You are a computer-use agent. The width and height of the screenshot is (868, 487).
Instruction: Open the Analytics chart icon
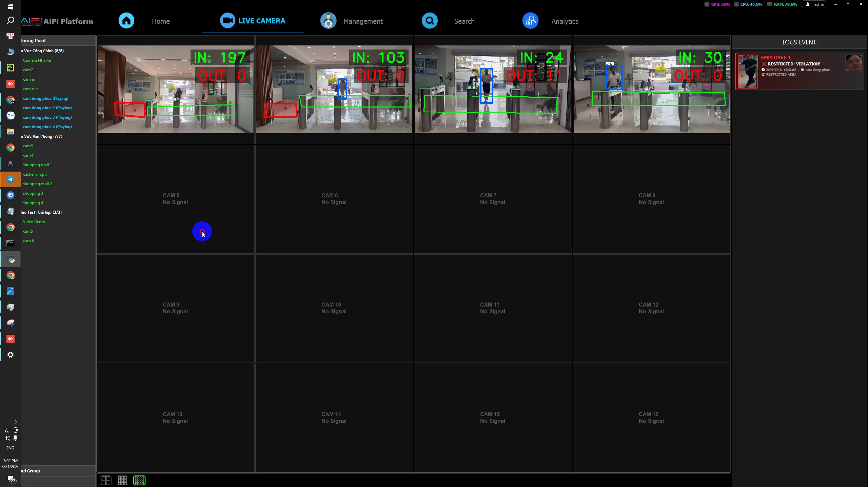530,21
